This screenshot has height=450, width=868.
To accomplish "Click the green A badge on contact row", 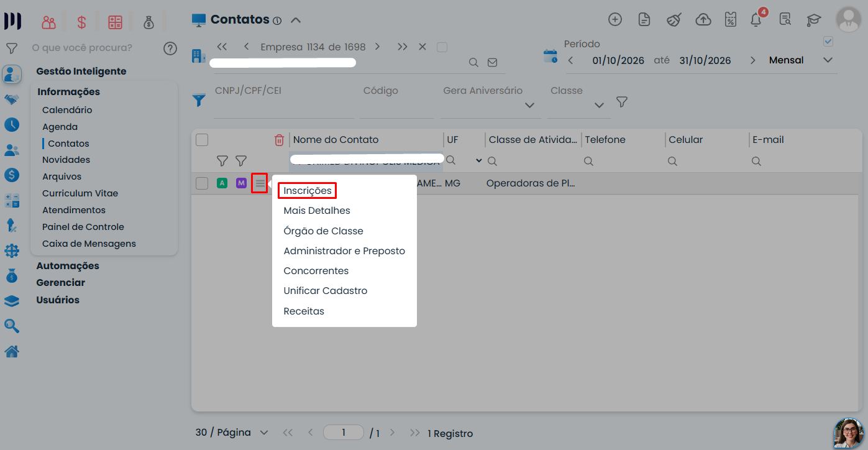I will pos(222,183).
